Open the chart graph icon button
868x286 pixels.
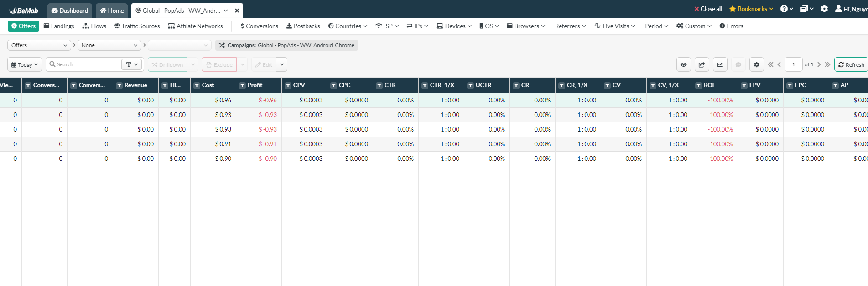point(720,64)
